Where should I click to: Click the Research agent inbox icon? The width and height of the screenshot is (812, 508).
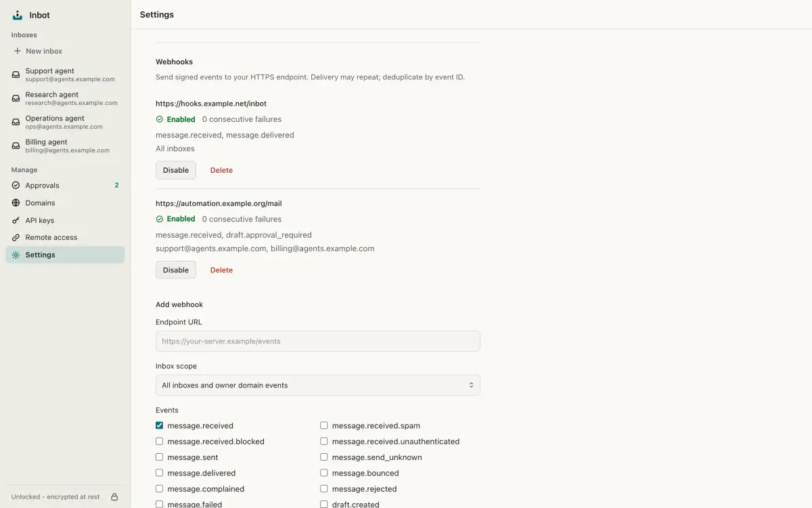pos(16,98)
